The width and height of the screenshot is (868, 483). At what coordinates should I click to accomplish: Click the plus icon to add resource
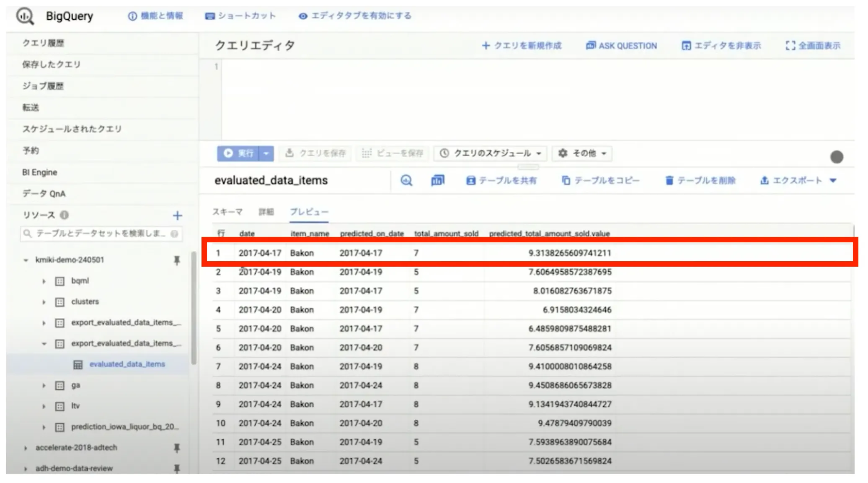click(x=177, y=216)
